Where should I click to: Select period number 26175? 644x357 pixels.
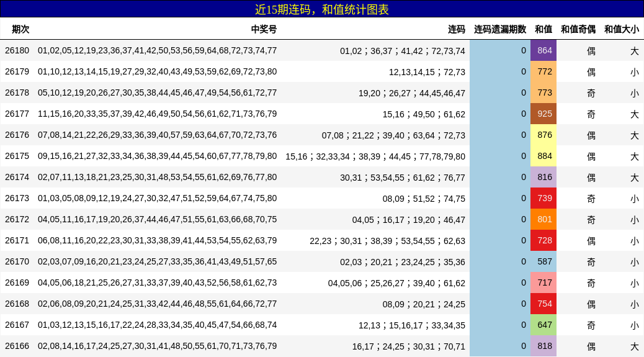[x=17, y=156]
